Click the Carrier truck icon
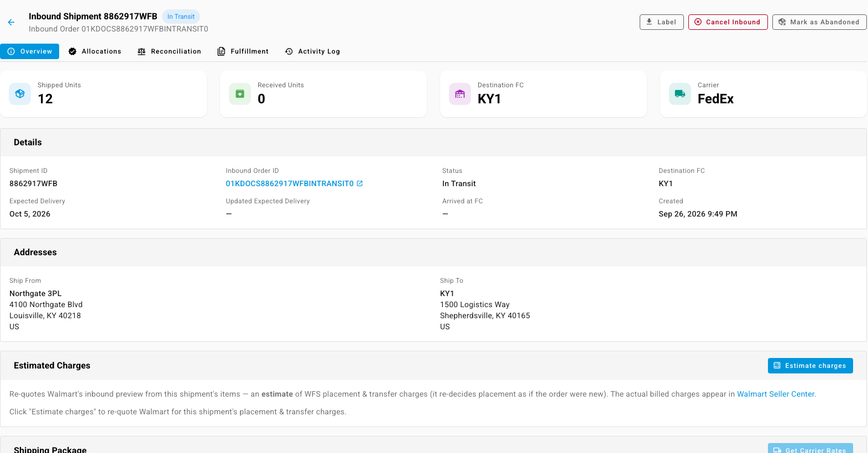This screenshot has height=453, width=868. pos(680,94)
